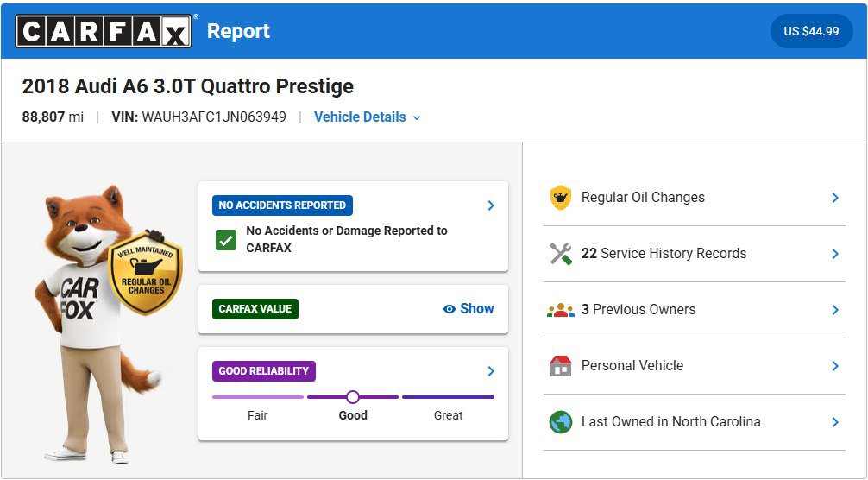Click the three-people owners icon
This screenshot has height=480, width=868.
pos(561,310)
